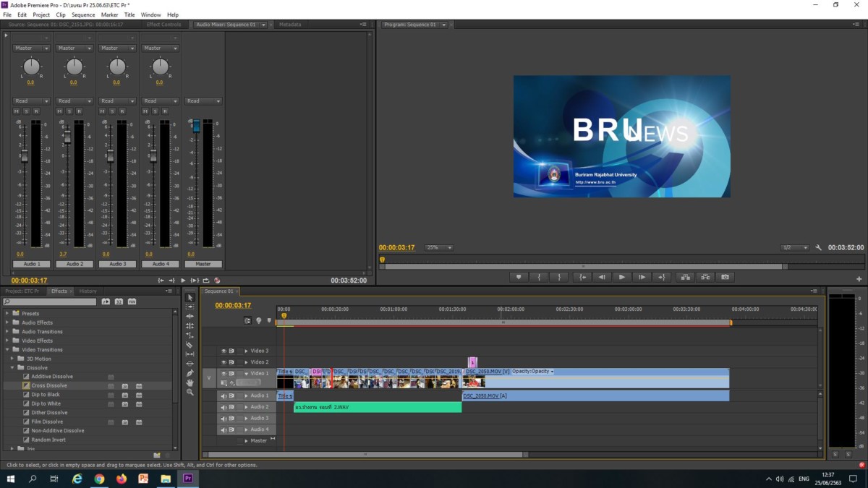Select the Zoom tool magnifier
Image resolution: width=868 pixels, height=488 pixels.
(190, 391)
